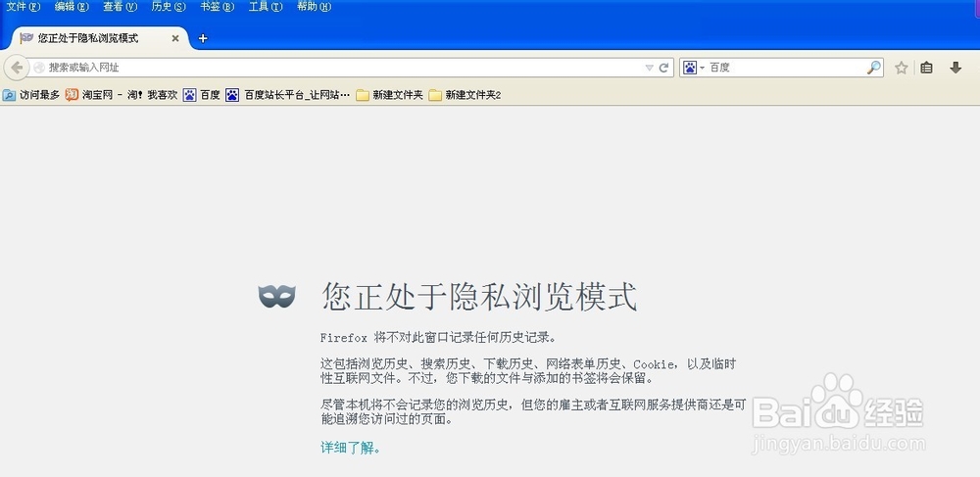Click the 百度 search input field
This screenshot has width=980, height=477.
pos(786,68)
